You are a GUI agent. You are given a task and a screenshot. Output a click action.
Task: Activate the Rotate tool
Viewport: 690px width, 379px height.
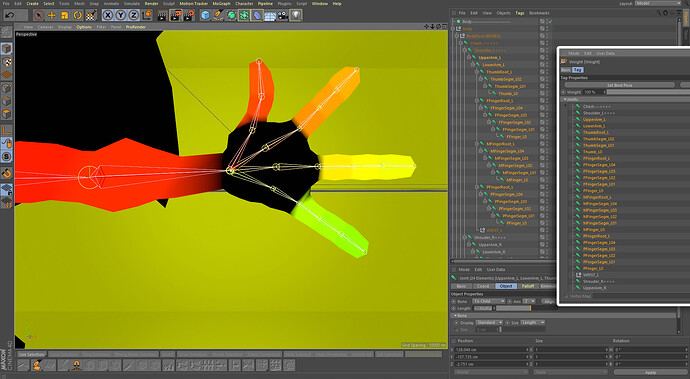coord(77,15)
